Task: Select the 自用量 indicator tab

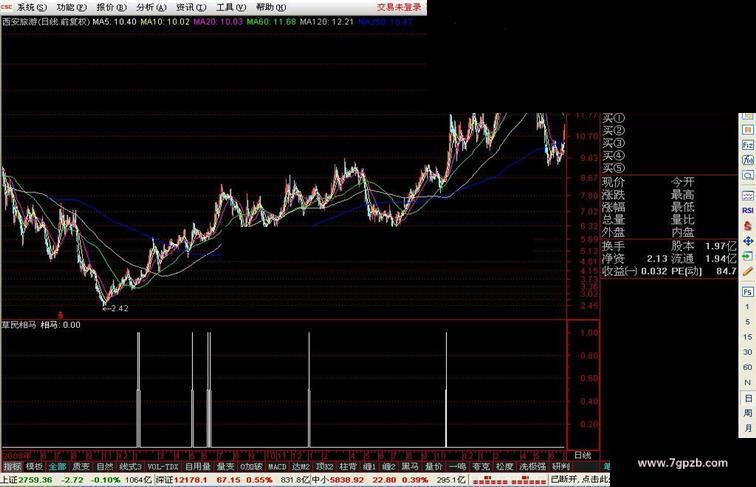Action: tap(198, 466)
